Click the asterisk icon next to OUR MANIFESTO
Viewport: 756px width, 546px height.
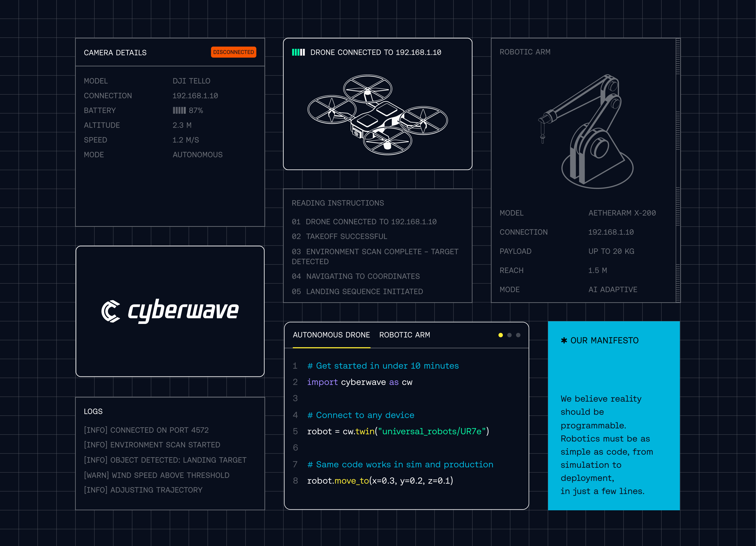[564, 340]
